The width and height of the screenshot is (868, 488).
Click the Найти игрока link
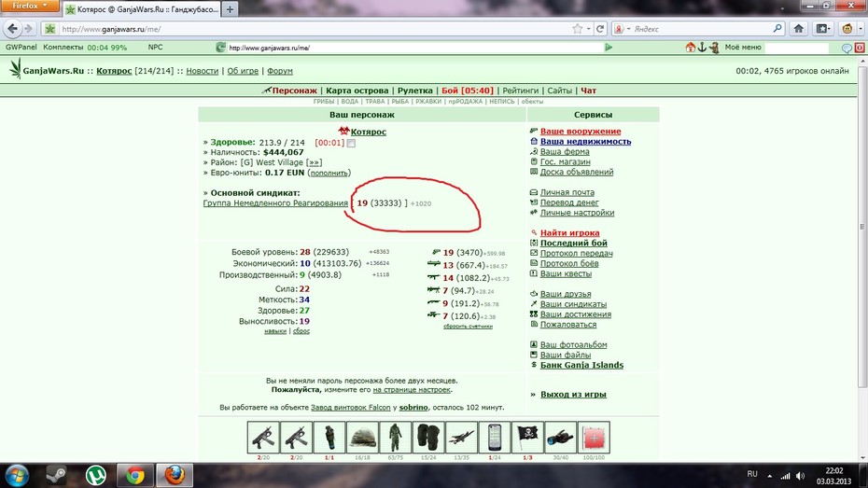[x=569, y=233]
